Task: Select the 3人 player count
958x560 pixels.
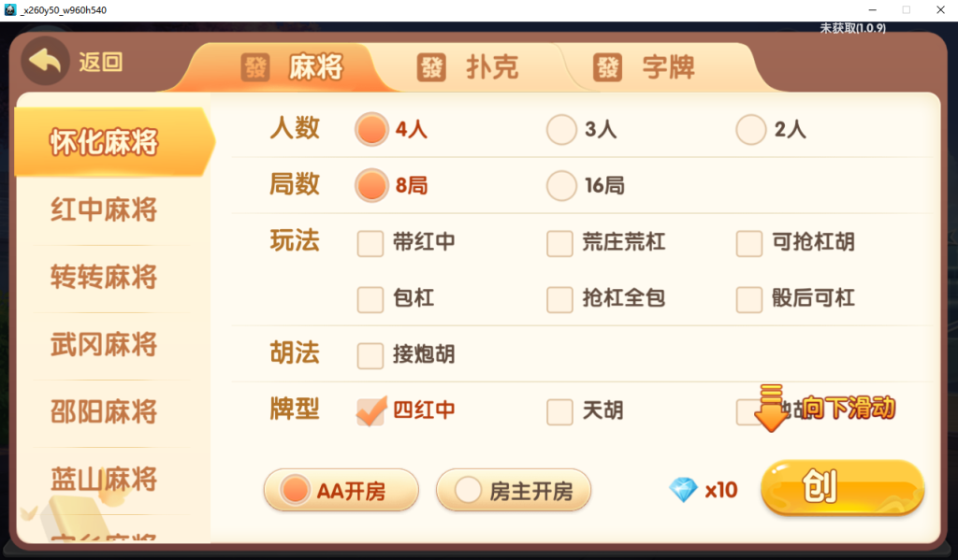Action: [x=561, y=130]
